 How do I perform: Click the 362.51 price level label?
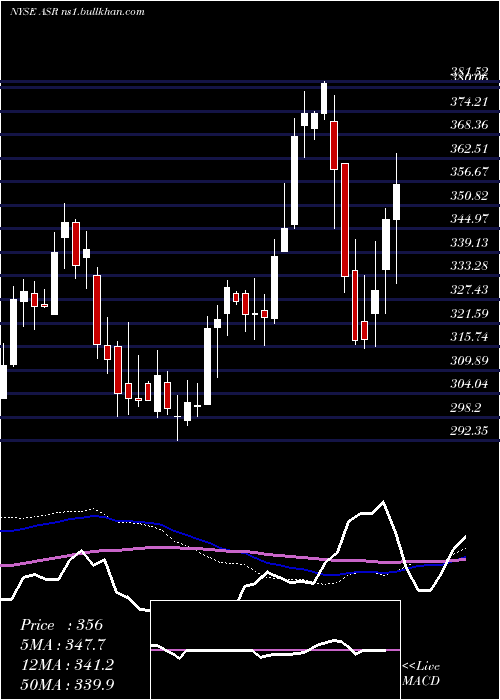pyautogui.click(x=468, y=149)
